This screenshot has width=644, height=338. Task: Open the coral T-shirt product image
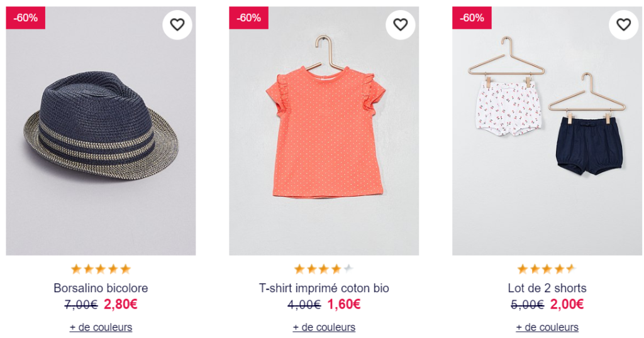(x=324, y=135)
